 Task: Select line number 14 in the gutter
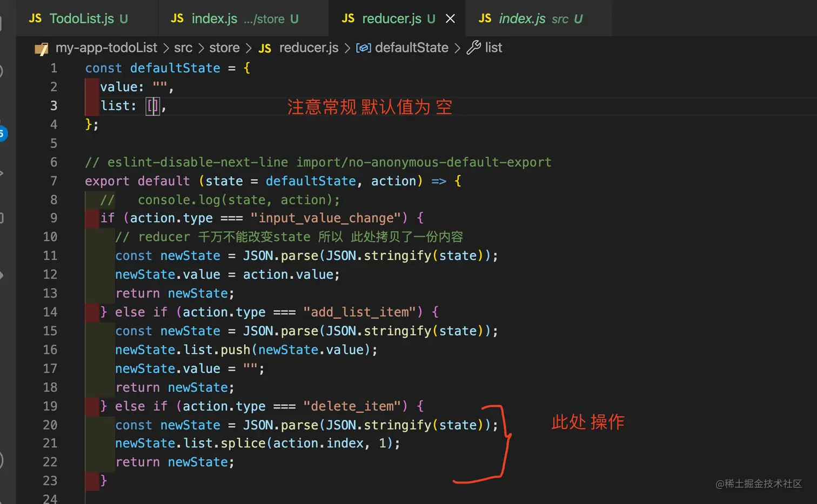tap(50, 312)
